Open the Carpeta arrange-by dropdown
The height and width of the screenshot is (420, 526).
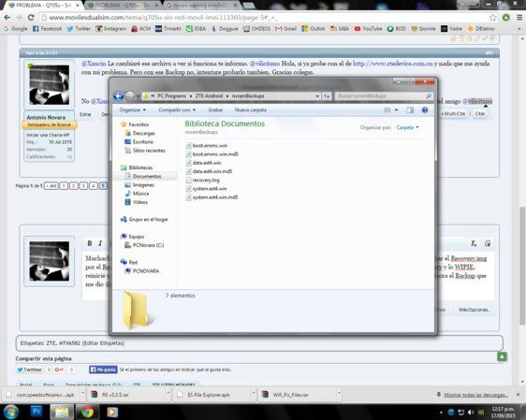407,127
